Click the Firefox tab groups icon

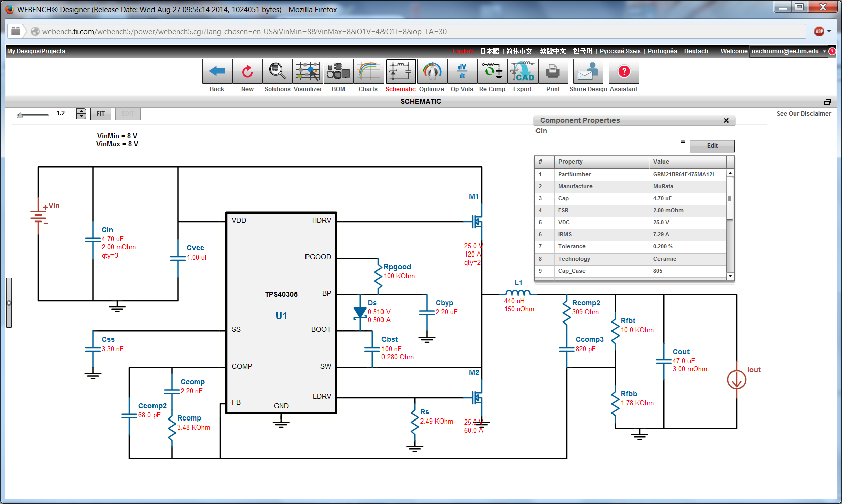pyautogui.click(x=16, y=31)
